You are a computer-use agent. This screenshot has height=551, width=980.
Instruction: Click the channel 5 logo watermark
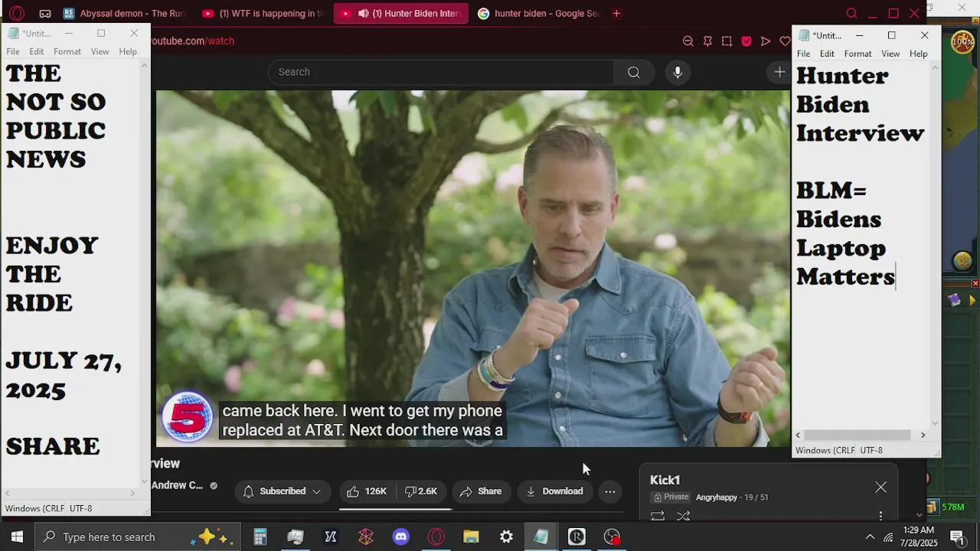tap(188, 418)
